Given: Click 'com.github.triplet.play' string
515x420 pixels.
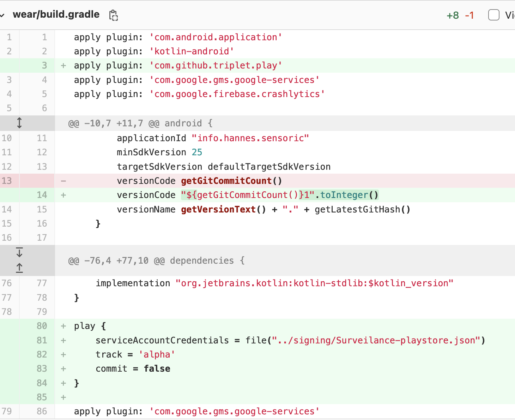Looking at the screenshot, I should (x=216, y=65).
